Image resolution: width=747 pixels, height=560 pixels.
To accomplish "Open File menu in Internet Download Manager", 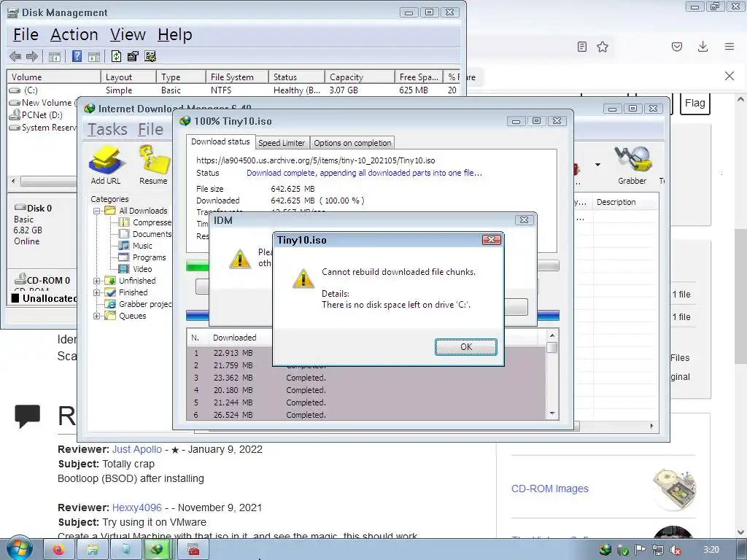I will 150,129.
